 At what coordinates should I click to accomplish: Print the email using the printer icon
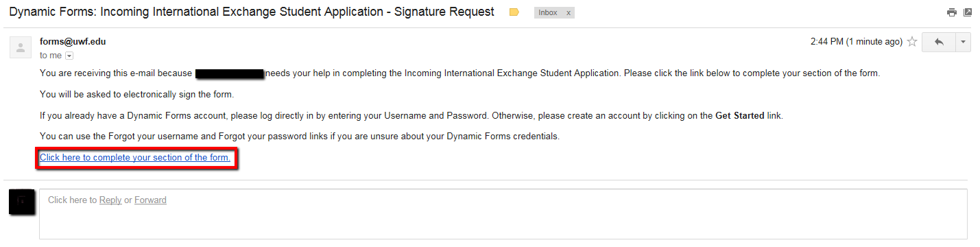(x=951, y=12)
